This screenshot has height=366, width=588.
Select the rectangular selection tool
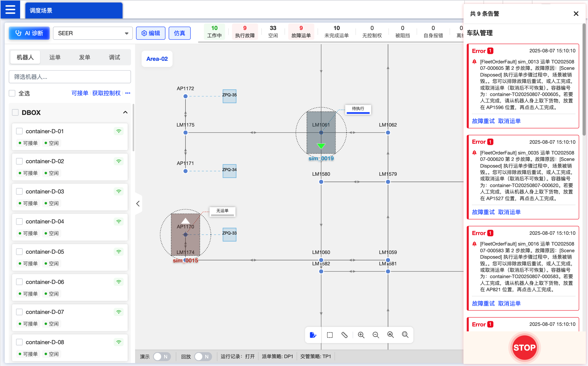pyautogui.click(x=330, y=335)
